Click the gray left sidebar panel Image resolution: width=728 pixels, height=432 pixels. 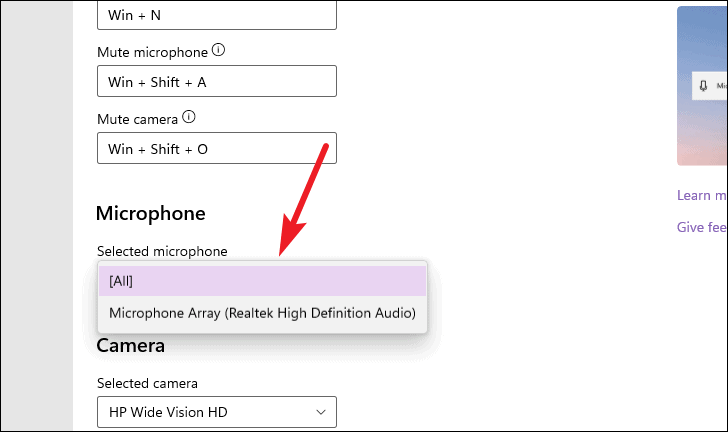click(x=37, y=216)
